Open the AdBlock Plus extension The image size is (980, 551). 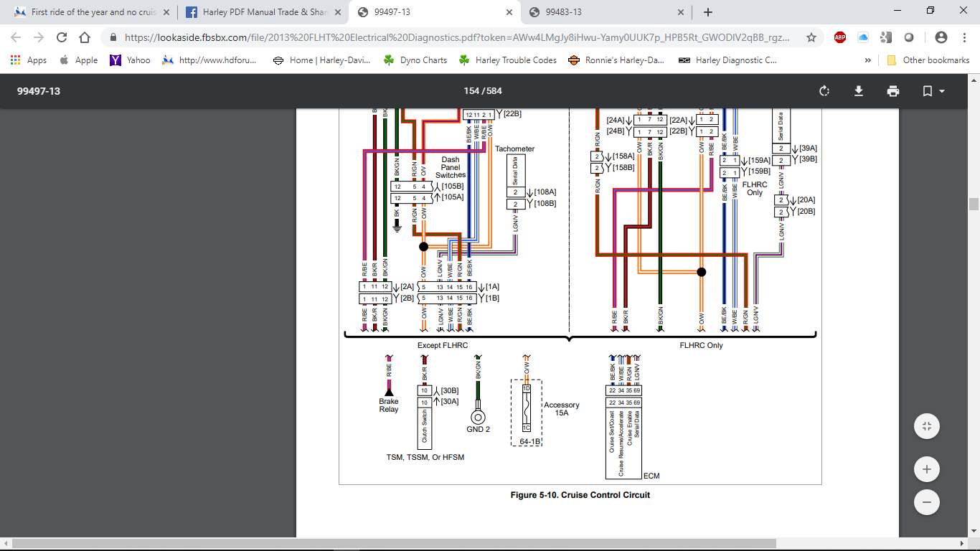(840, 37)
